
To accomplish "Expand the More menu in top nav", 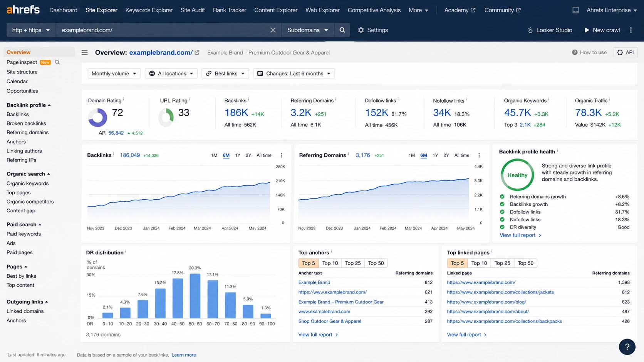I will (x=418, y=10).
